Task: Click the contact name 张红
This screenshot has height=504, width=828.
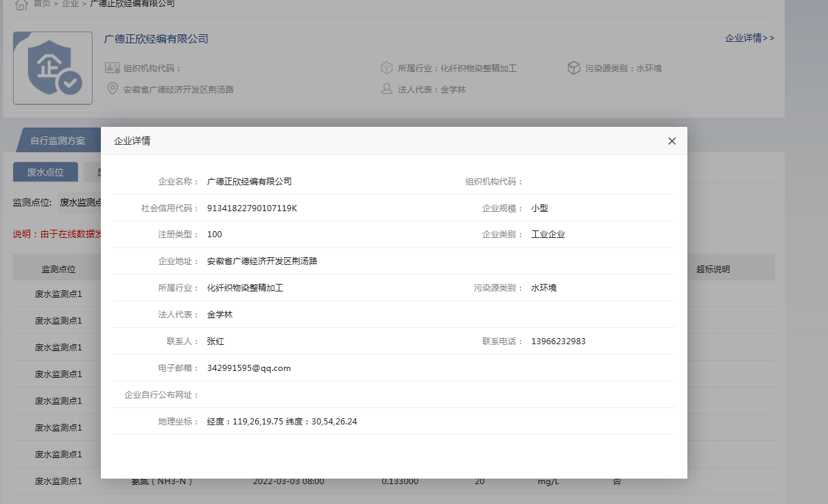Action: tap(215, 341)
